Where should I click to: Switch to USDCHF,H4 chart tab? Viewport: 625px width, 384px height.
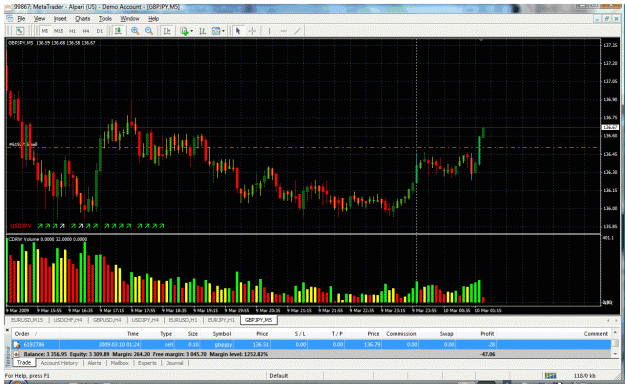point(67,320)
